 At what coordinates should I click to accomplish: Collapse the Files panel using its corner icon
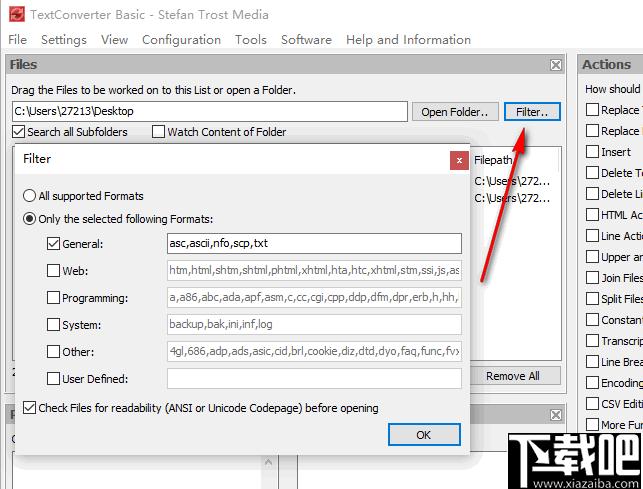click(556, 65)
